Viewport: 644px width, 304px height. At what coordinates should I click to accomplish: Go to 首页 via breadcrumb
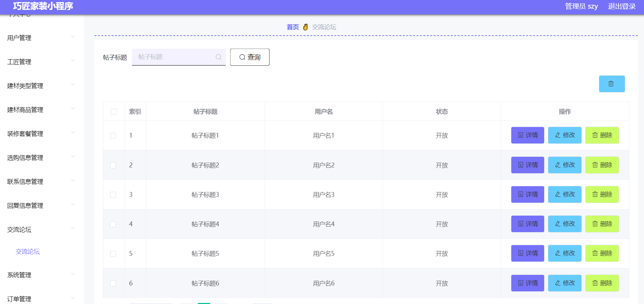coord(293,27)
